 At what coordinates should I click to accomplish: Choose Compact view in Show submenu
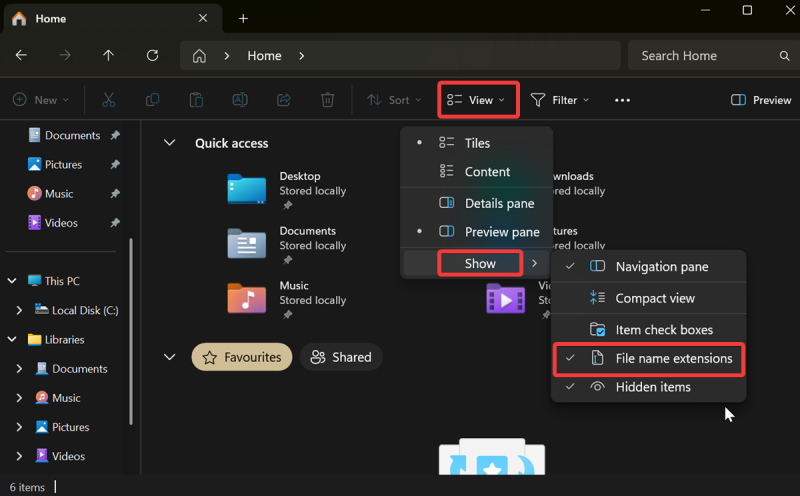[655, 298]
